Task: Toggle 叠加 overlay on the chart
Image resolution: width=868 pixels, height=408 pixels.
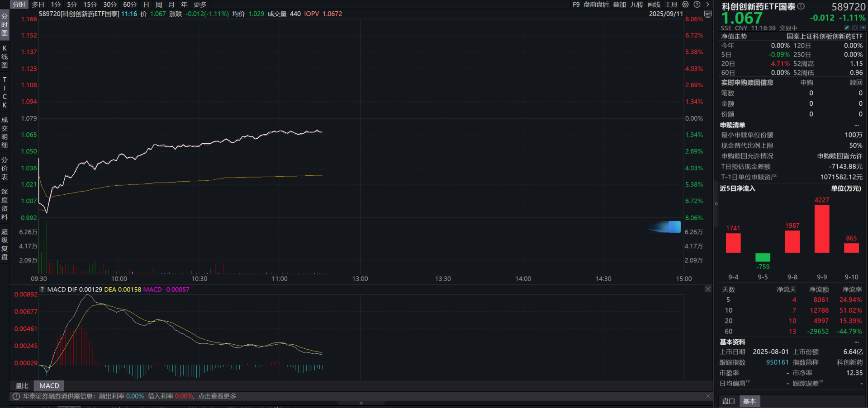Action: tap(619, 5)
